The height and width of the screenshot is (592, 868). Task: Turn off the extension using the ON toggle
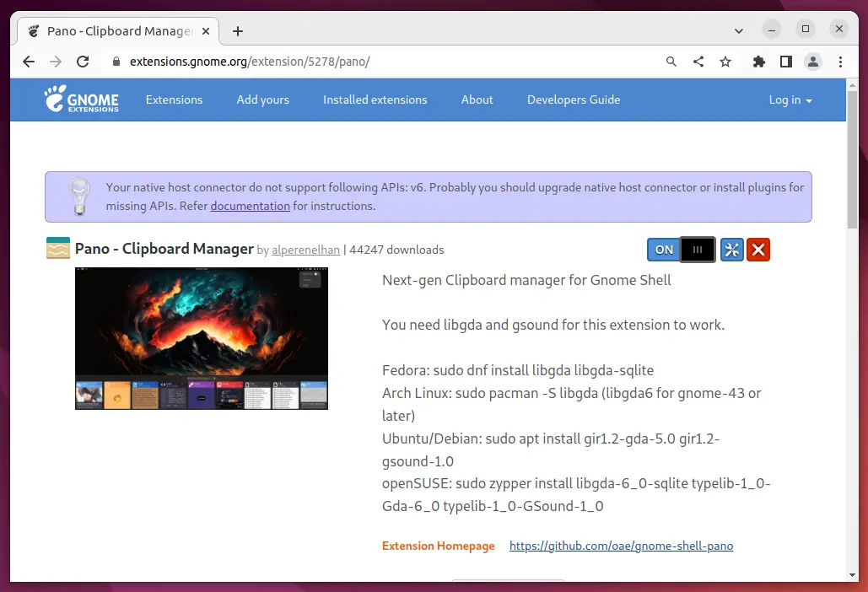point(663,250)
